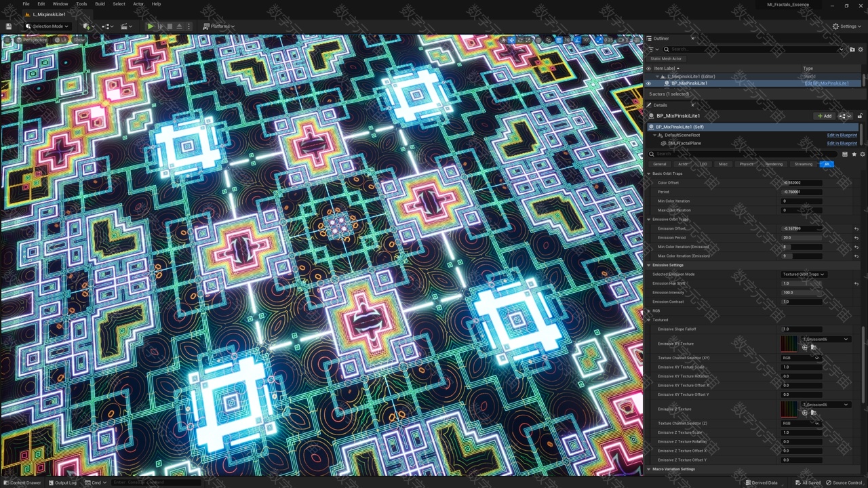Click the Add component button
Viewport: 868px width, 488px height.
[824, 116]
